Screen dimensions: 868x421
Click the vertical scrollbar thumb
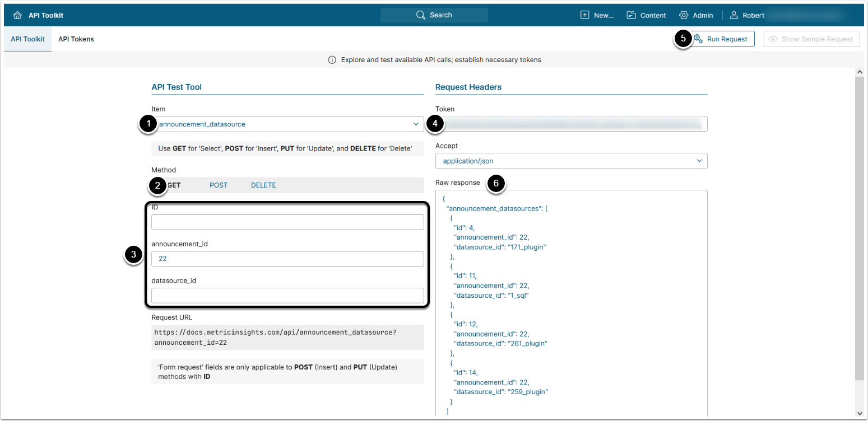tap(860, 228)
